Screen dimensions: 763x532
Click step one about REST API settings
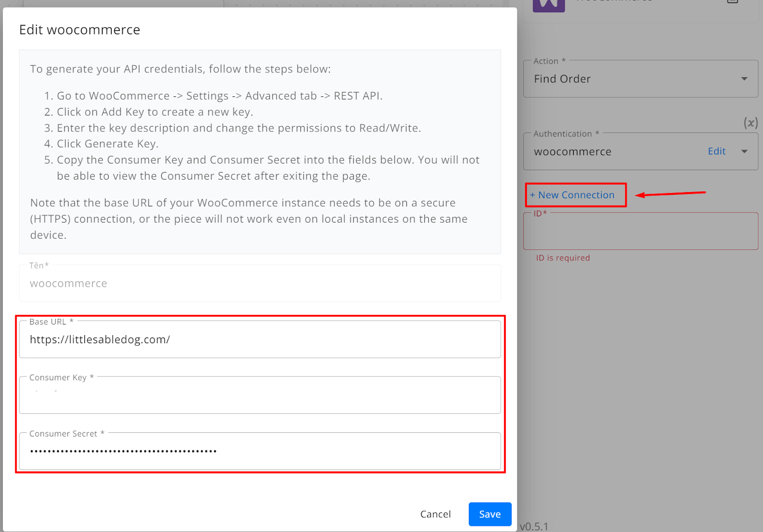(x=219, y=96)
